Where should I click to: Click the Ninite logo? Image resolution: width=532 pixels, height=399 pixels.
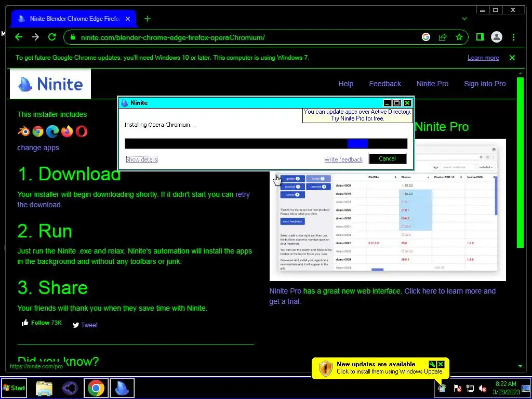[50, 84]
